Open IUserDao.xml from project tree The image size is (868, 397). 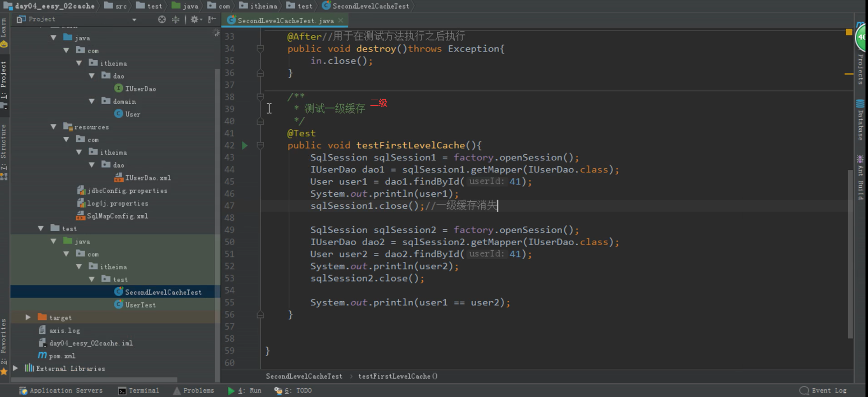(147, 178)
